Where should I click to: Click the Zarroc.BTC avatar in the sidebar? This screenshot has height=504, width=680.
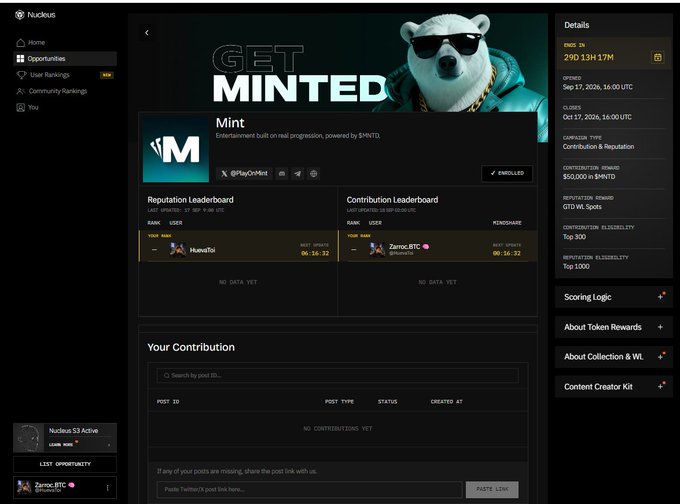(24, 488)
